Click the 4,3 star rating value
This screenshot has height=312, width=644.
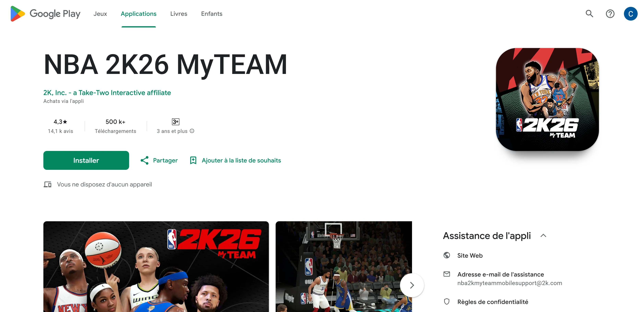(x=60, y=122)
